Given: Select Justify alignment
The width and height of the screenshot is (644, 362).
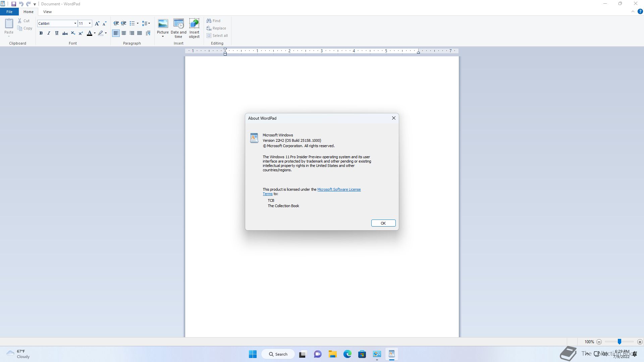Looking at the screenshot, I should pos(140,33).
